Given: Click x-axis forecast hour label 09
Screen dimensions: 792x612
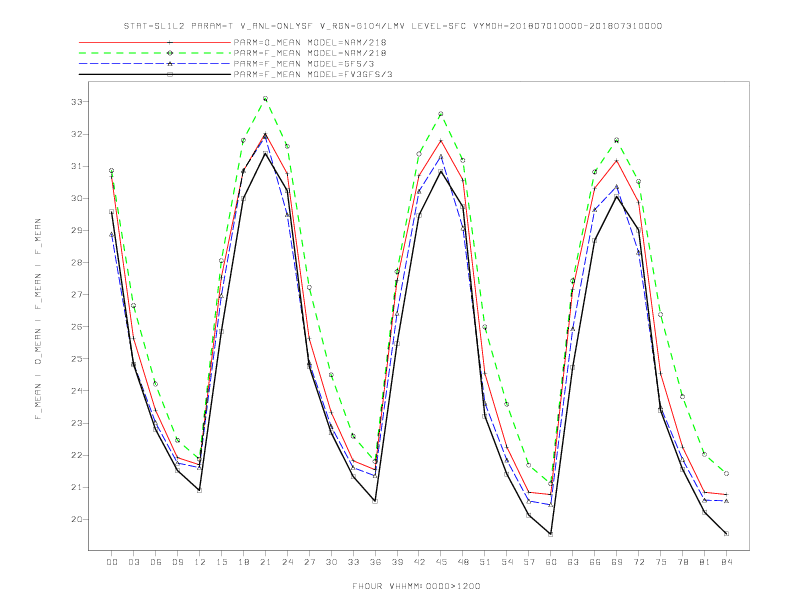Looking at the screenshot, I should click(x=177, y=562).
